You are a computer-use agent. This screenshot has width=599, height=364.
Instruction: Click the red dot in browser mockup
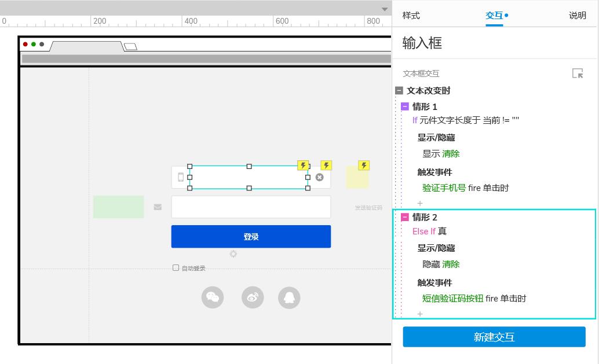coord(25,44)
